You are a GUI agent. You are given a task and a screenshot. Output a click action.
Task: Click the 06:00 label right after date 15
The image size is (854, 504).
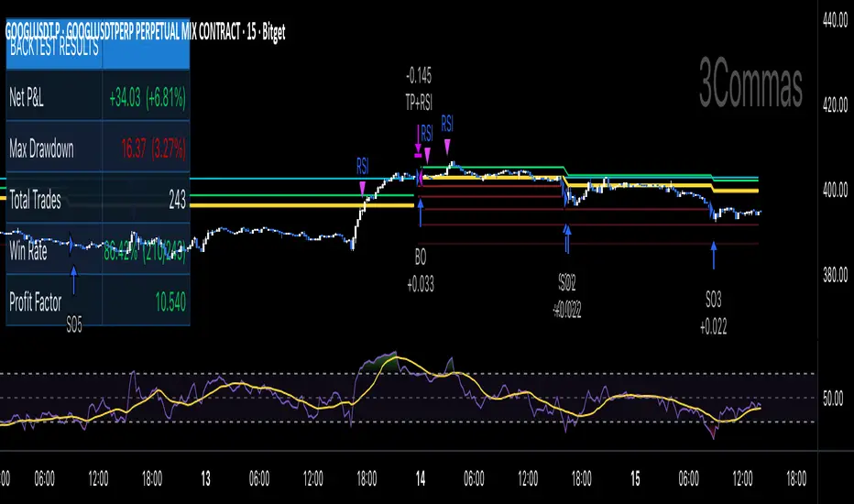688,479
